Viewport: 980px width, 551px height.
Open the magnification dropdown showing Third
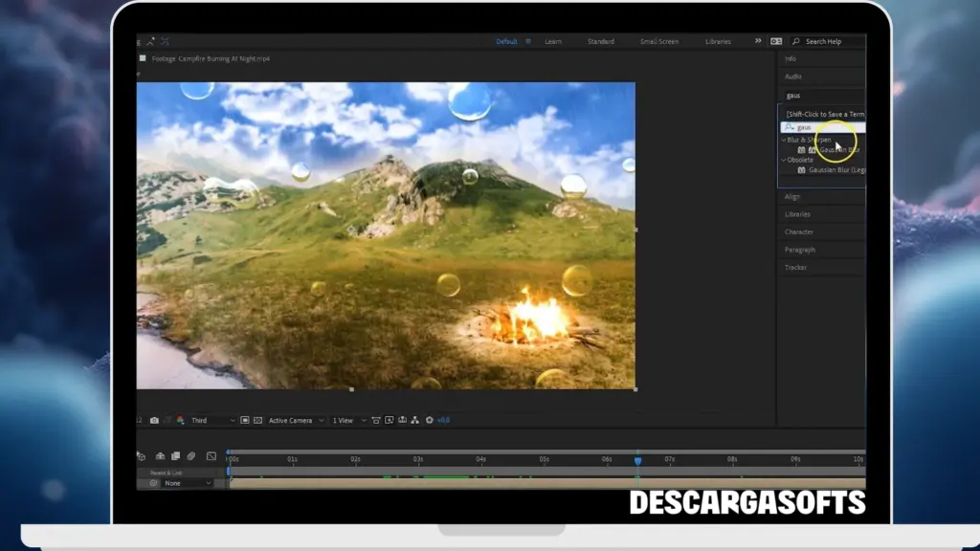pos(212,419)
